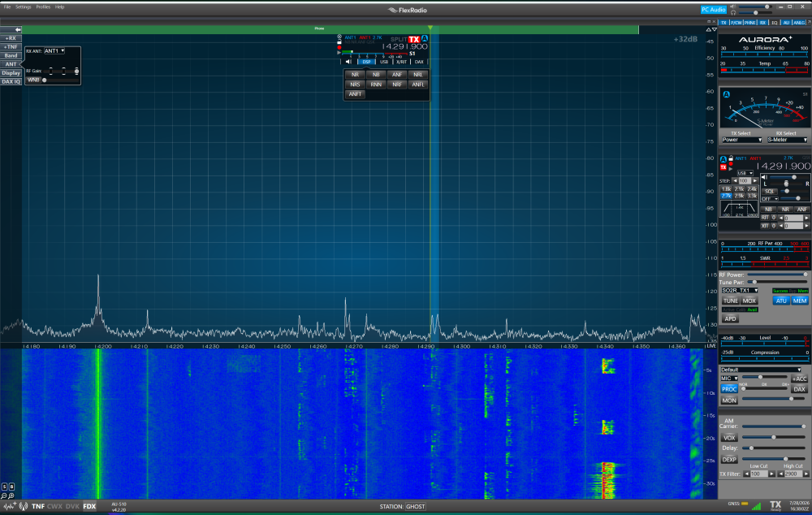Toggle NR in DSP popup

355,75
